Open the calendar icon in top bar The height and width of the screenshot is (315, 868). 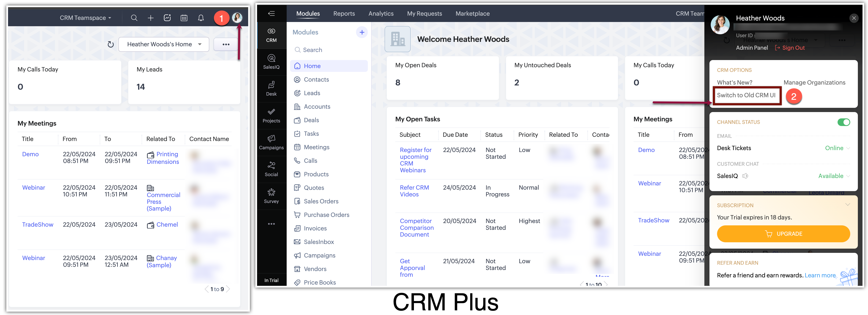click(x=184, y=18)
